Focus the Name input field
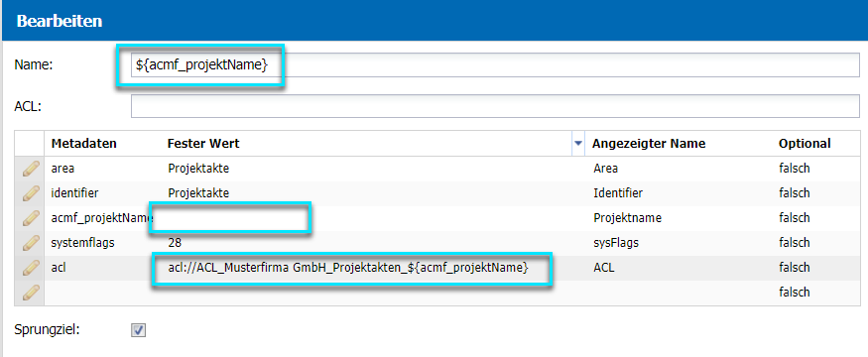Screen dimensions: 868x357 494,64
